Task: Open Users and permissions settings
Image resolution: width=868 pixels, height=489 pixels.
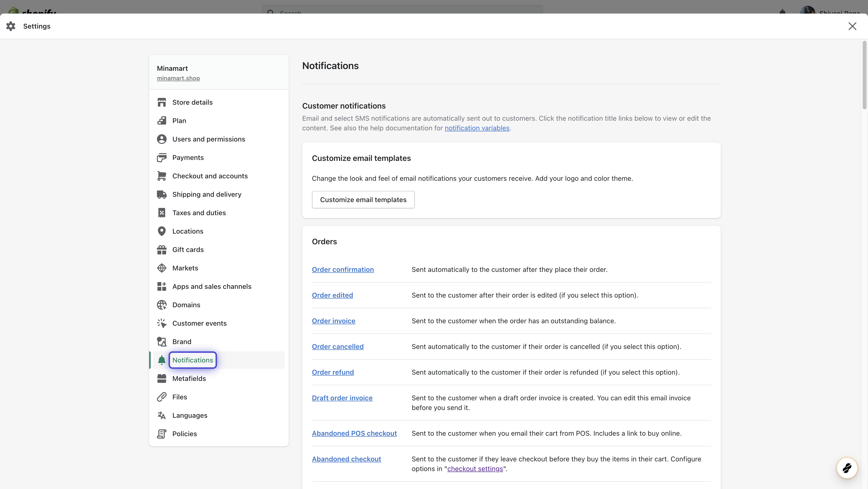Action: click(209, 139)
